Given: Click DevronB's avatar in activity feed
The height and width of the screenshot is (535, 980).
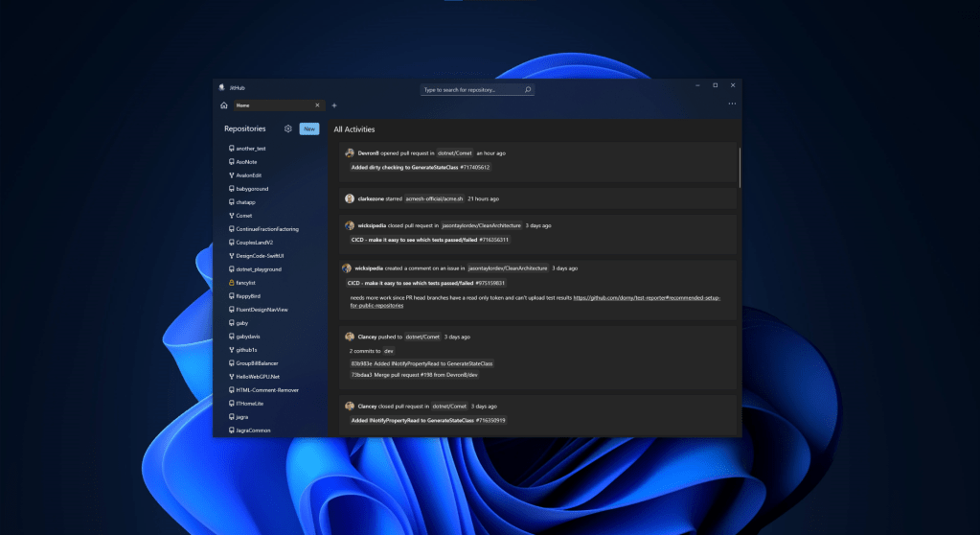Looking at the screenshot, I should (x=350, y=152).
